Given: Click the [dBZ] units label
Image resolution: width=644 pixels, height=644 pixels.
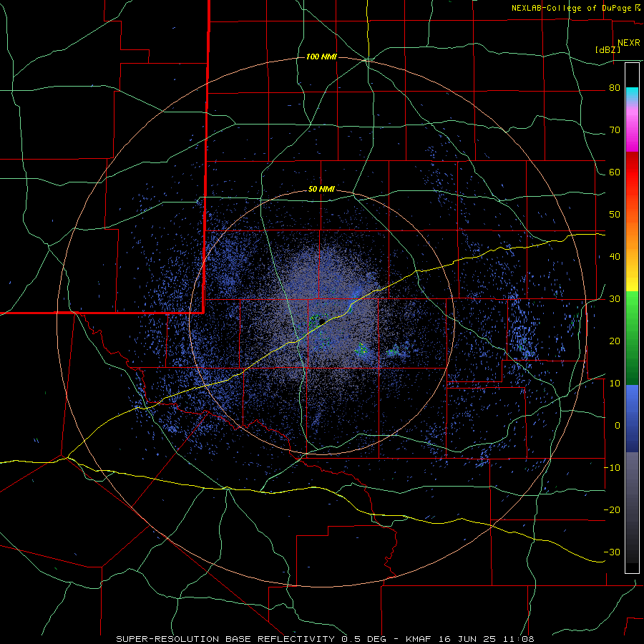Looking at the screenshot, I should click(x=608, y=49).
